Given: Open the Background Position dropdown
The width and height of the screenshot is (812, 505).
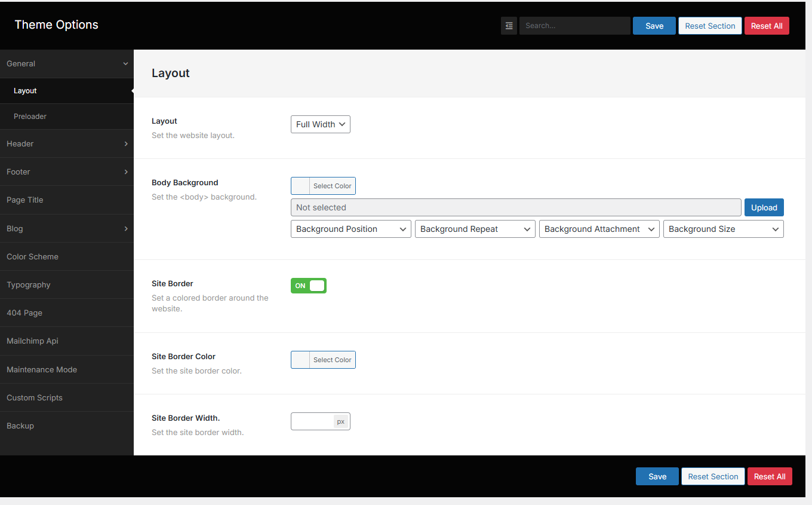Looking at the screenshot, I should (x=351, y=229).
